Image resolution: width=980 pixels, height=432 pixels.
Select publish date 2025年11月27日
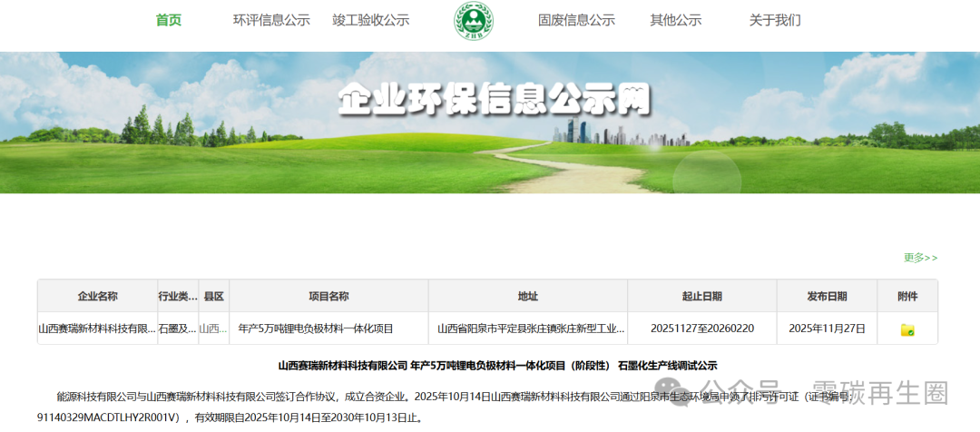click(827, 329)
